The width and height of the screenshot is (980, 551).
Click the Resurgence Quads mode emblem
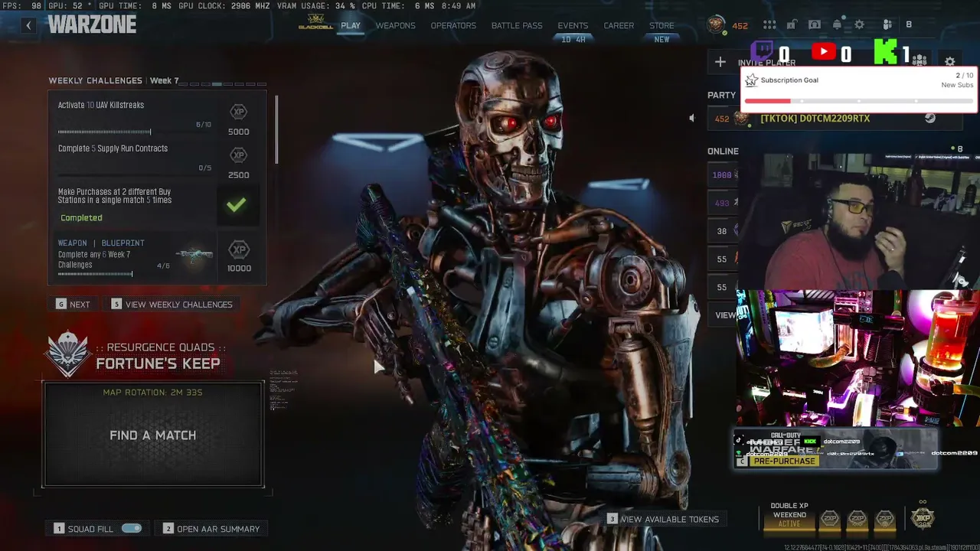pyautogui.click(x=68, y=354)
